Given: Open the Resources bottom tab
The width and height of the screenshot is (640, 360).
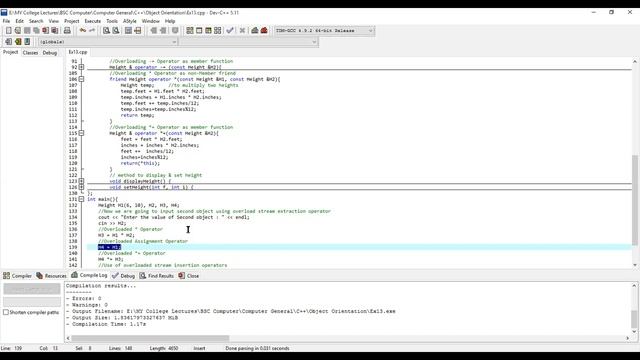Looking at the screenshot, I should coord(51,276).
